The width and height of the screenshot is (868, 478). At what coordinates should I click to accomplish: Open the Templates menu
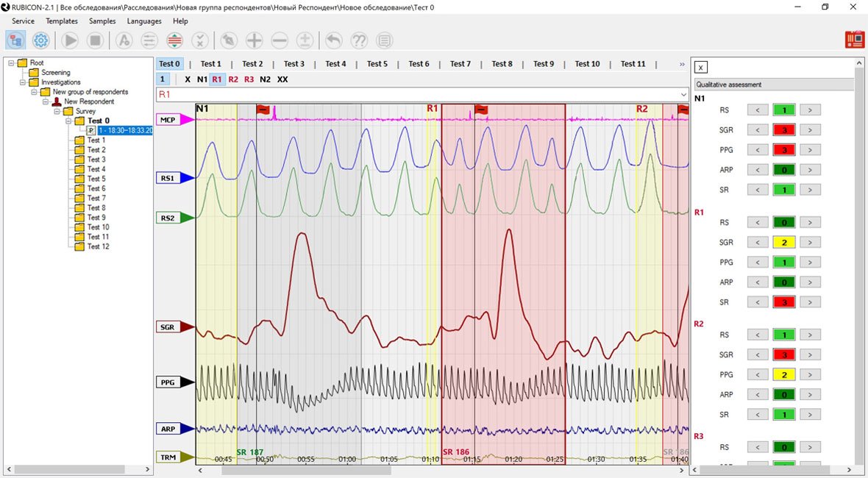tap(62, 21)
